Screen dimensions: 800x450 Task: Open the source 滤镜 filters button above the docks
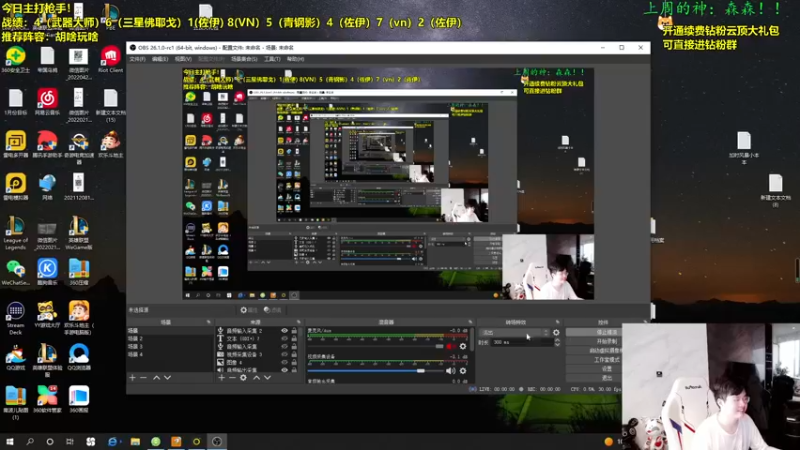tap(273, 310)
